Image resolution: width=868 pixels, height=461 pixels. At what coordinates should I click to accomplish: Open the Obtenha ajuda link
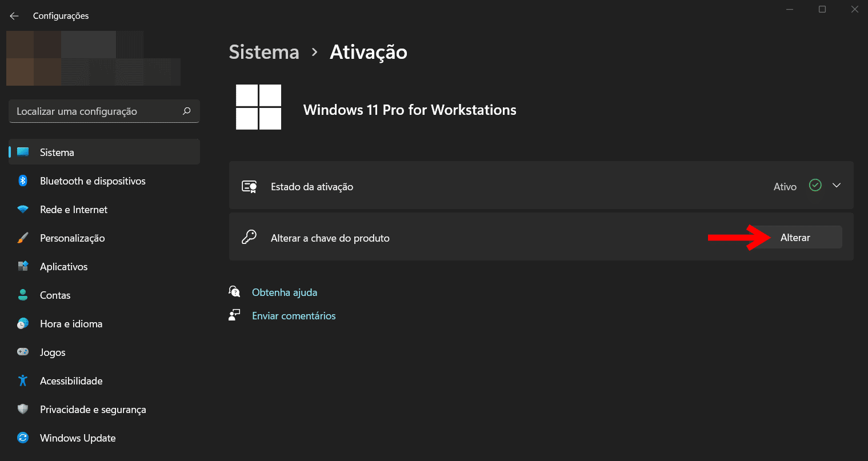pos(284,292)
